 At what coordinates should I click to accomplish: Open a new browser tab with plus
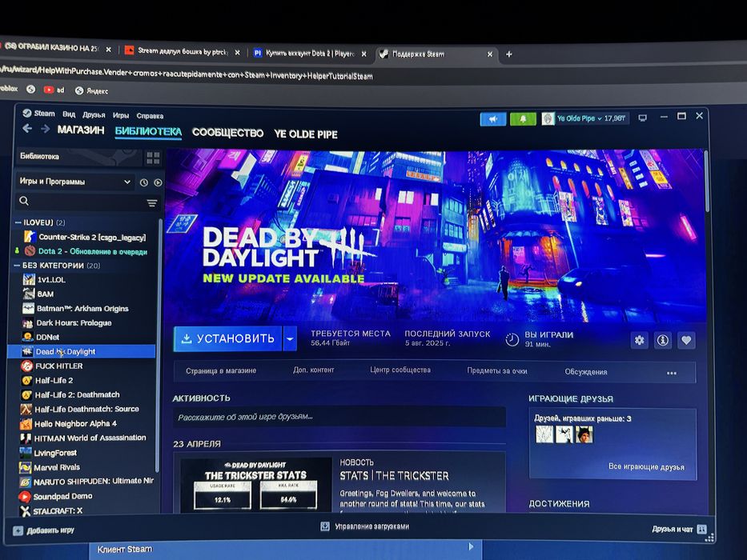[x=508, y=54]
